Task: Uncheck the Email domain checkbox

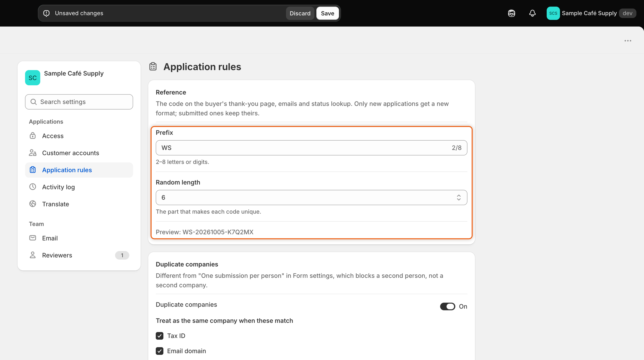Action: (x=160, y=351)
